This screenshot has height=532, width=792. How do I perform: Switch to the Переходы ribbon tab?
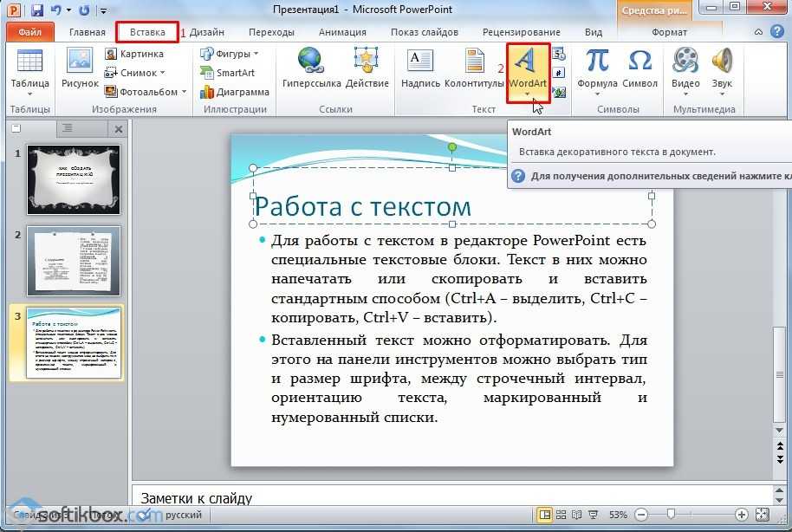(x=271, y=32)
